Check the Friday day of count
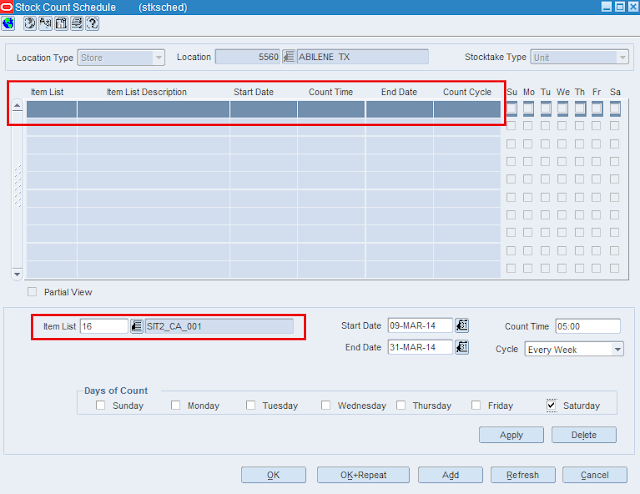The width and height of the screenshot is (640, 494). (476, 405)
